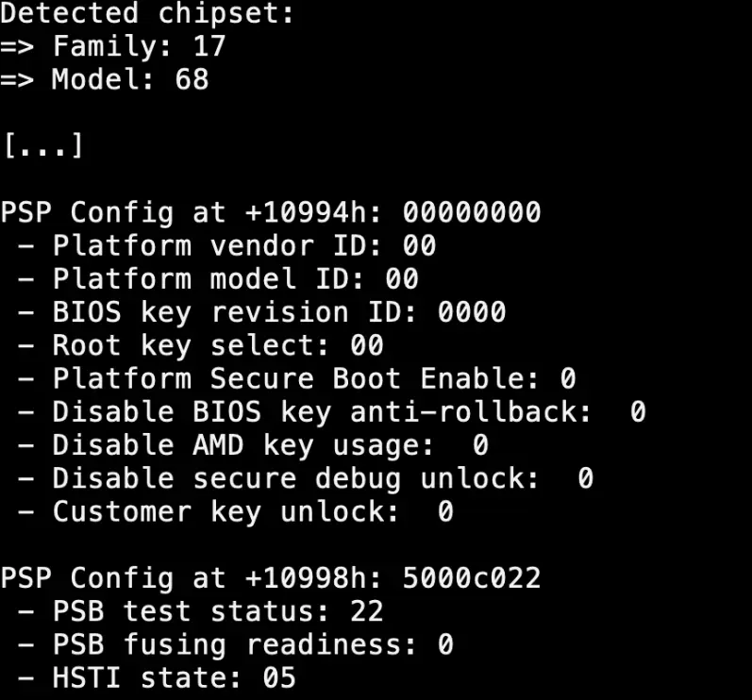Click the 'HSTI state' value 05

pos(279,678)
